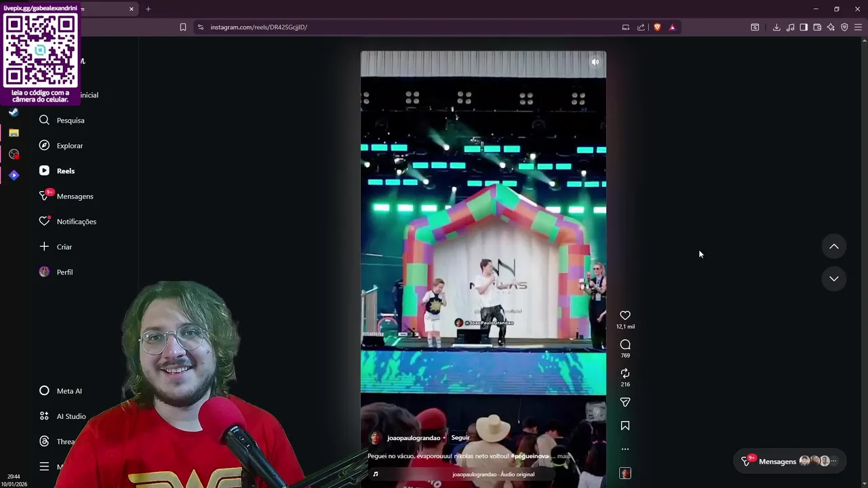Screen dimensions: 868x488
Task: Click the 216 reposts count
Action: coord(625,384)
